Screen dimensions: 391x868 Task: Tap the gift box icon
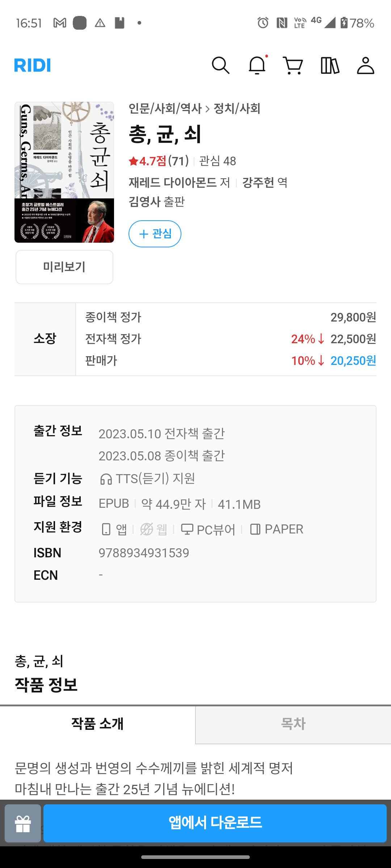tap(23, 824)
